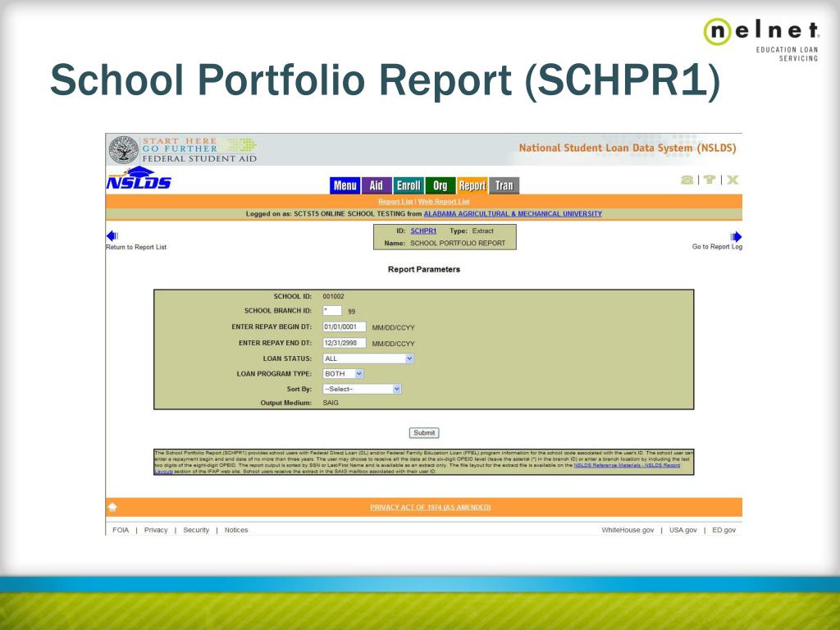Screen dimensions: 840x630
Task: Open Privacy Act of 1974 link
Action: (430, 507)
